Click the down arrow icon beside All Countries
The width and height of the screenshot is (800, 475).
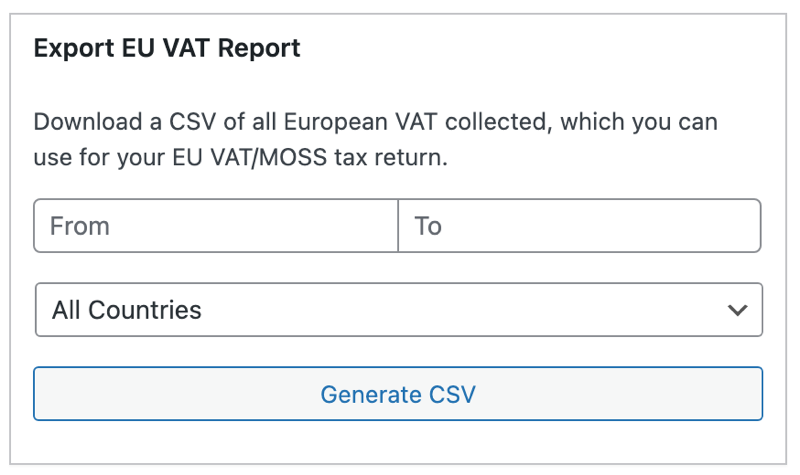(x=738, y=310)
